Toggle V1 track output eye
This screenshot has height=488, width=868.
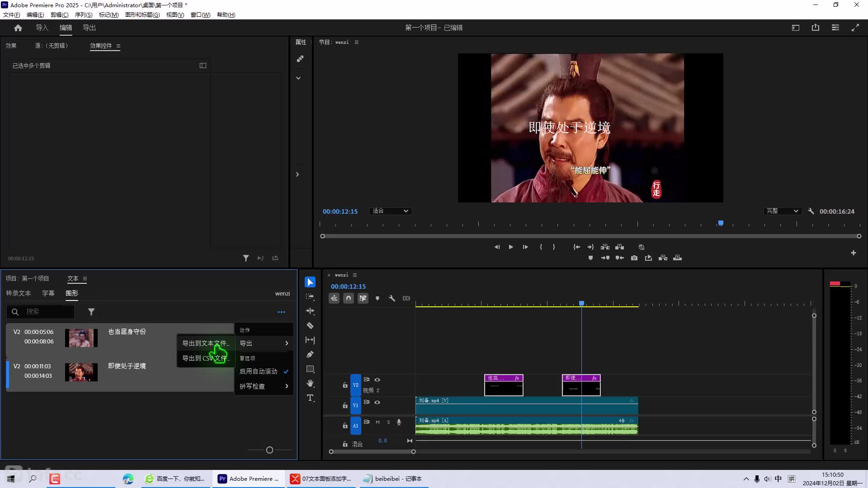click(377, 403)
